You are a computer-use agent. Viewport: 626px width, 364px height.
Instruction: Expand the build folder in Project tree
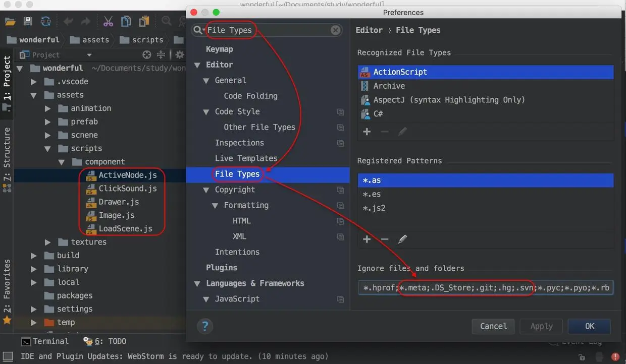[33, 255]
